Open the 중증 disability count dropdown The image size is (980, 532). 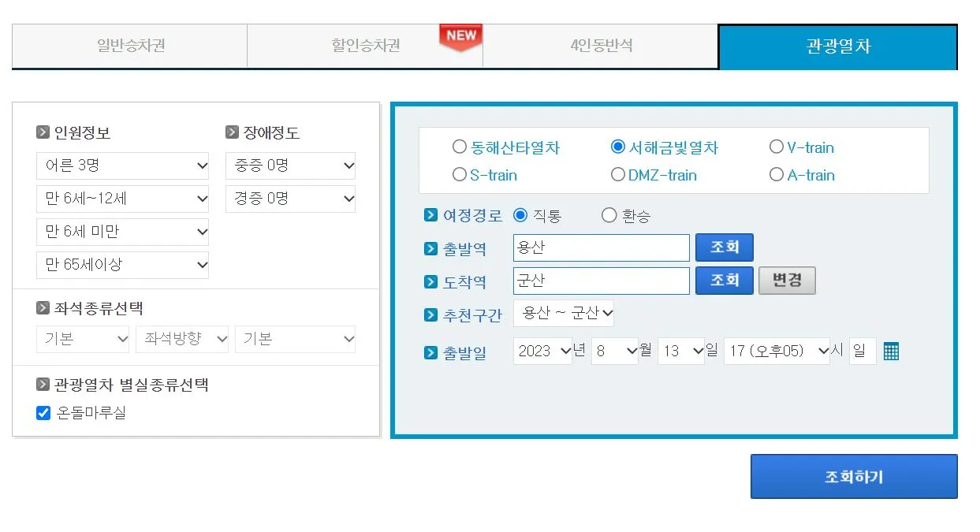tap(290, 166)
